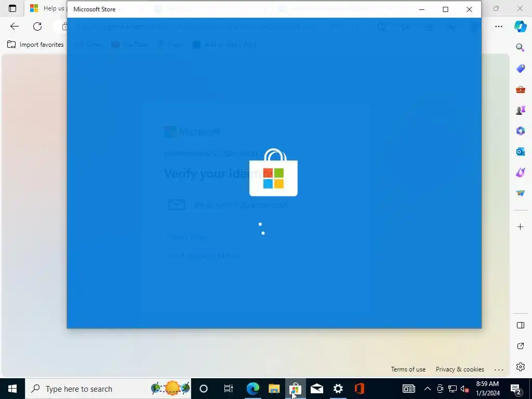Open notification center with 2 alerts
Screen dimensions: 532x399
[x=517, y=389]
